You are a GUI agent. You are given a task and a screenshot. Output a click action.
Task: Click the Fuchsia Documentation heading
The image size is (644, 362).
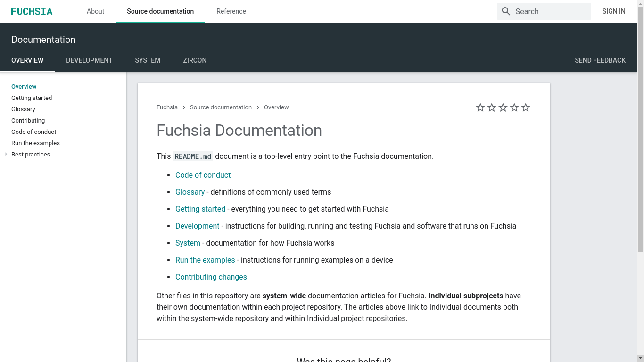(239, 130)
